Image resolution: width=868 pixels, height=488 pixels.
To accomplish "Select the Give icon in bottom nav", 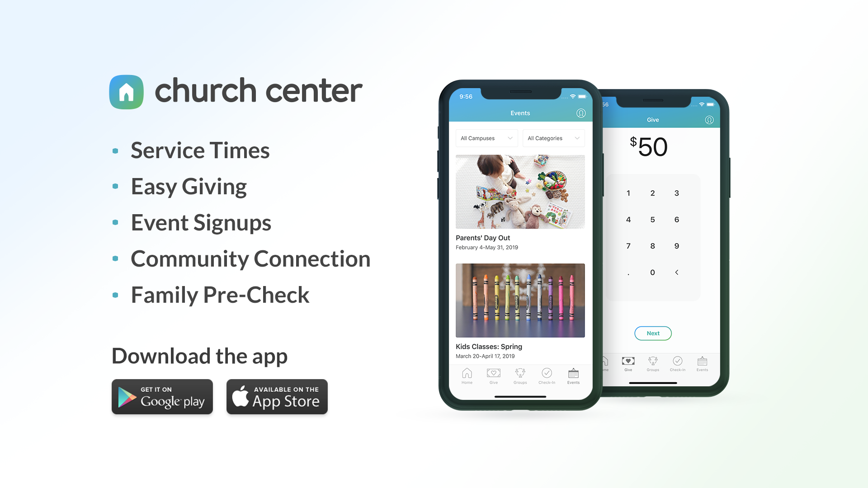I will (x=492, y=374).
